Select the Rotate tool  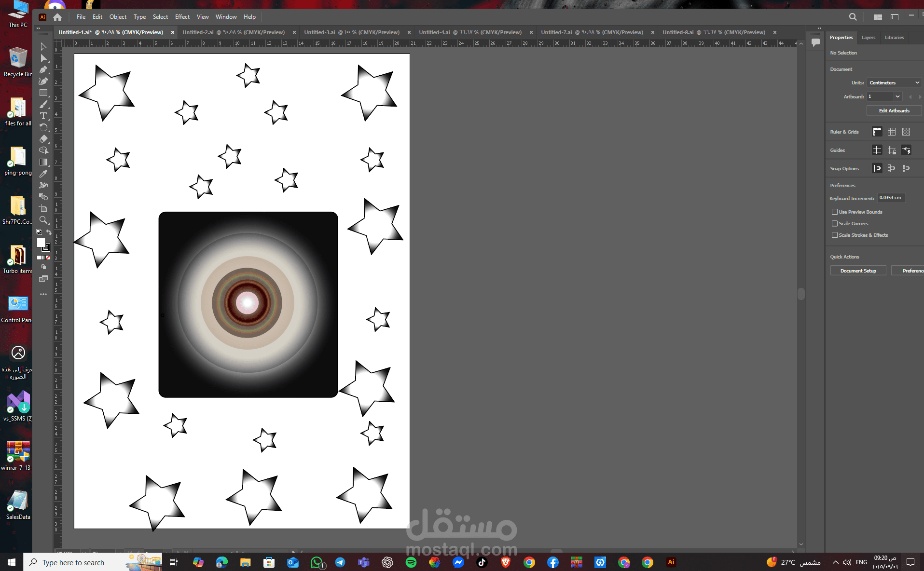point(43,128)
